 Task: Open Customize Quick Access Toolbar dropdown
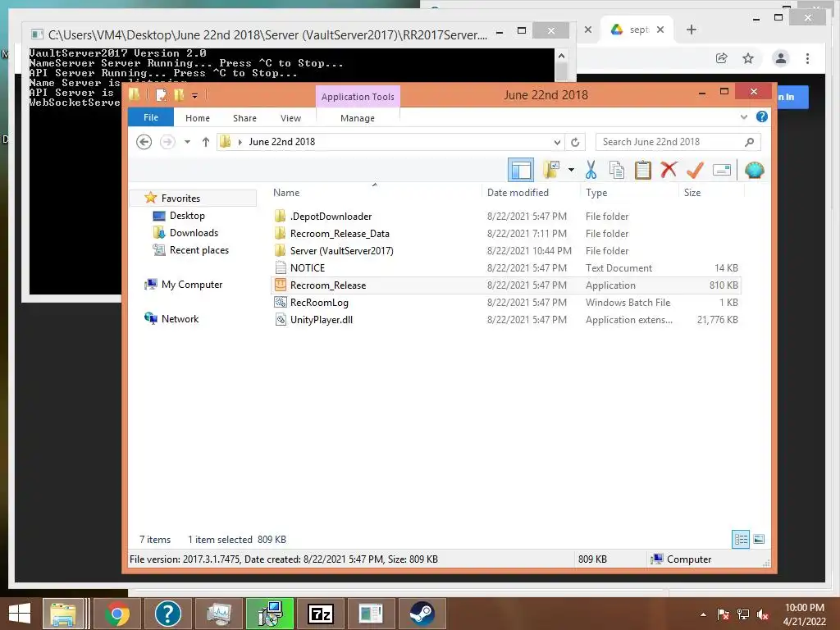[194, 96]
